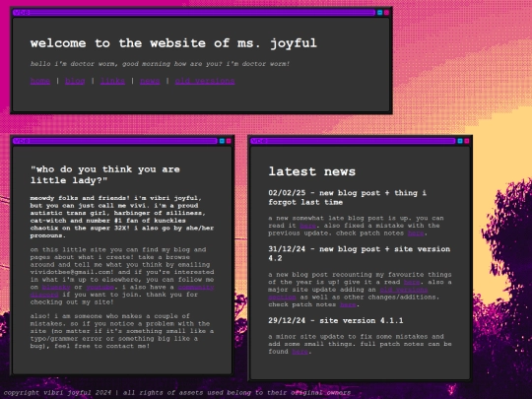The image size is (532, 399).
Task: Open the youtube link in intro text
Action: tap(100, 288)
